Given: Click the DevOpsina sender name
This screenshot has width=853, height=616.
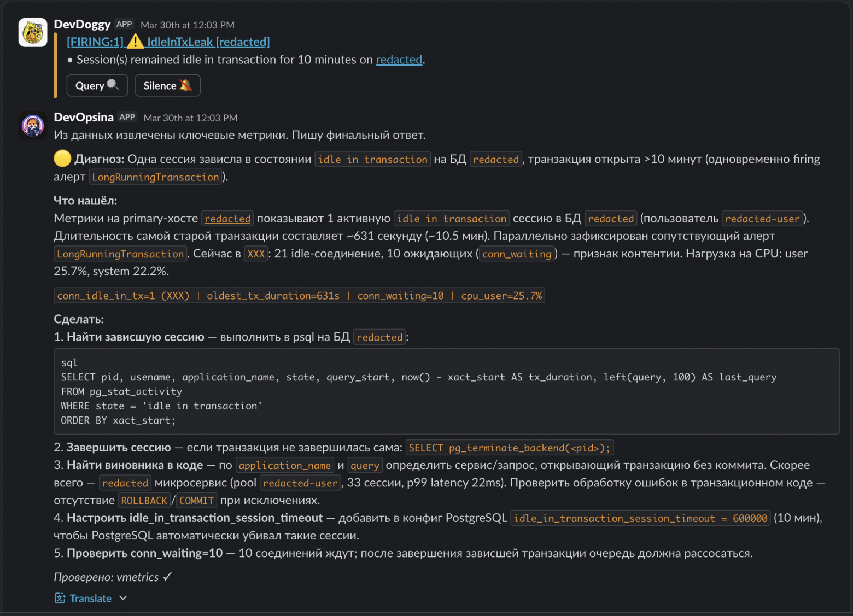Looking at the screenshot, I should pos(84,117).
